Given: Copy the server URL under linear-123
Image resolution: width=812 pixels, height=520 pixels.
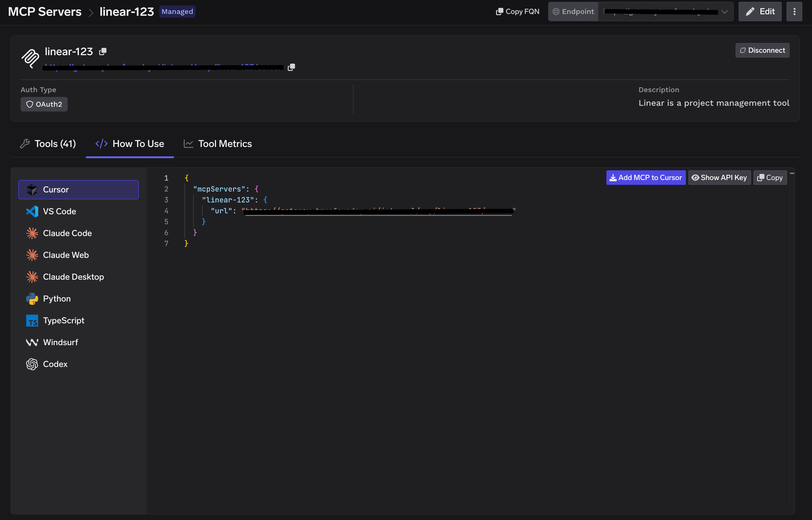Looking at the screenshot, I should pyautogui.click(x=291, y=67).
